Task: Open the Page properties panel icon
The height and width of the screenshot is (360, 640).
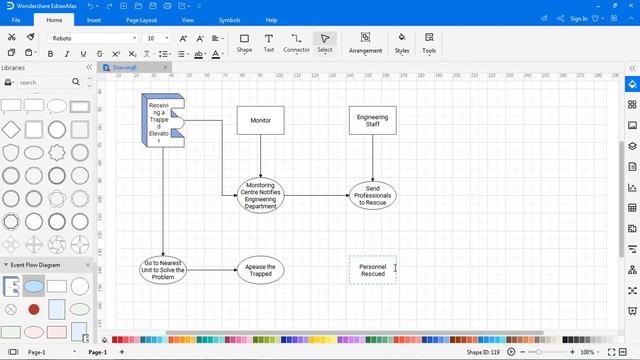Action: [x=632, y=167]
